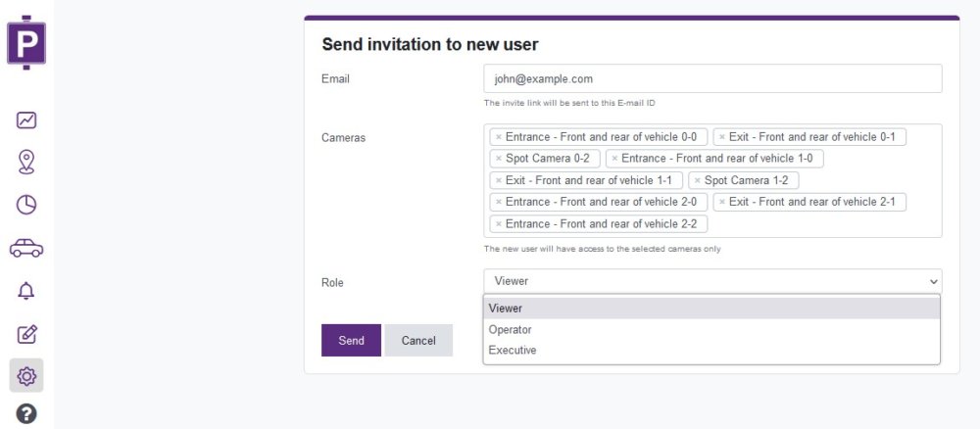
Task: Click the Send button
Action: 351,340
